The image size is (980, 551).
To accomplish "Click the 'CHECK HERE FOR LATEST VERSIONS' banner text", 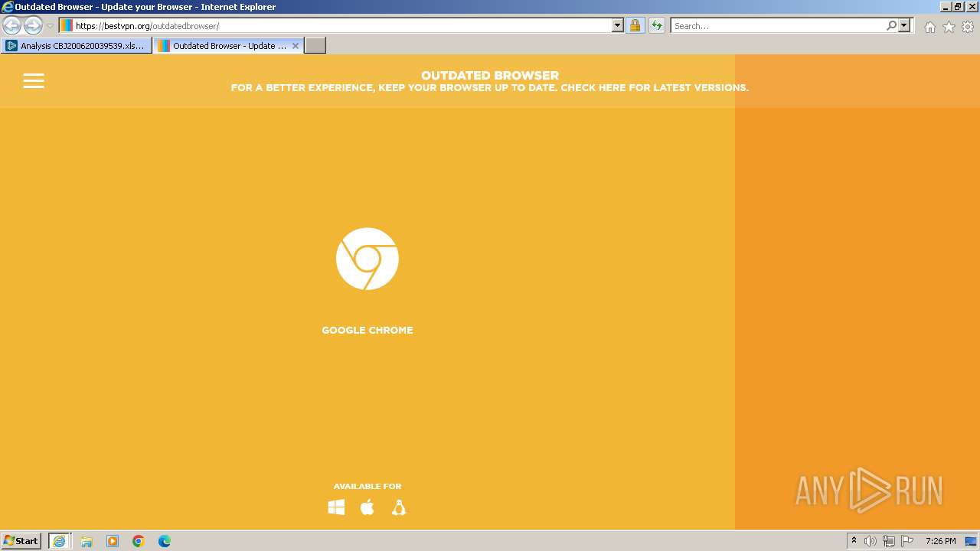I will [655, 88].
